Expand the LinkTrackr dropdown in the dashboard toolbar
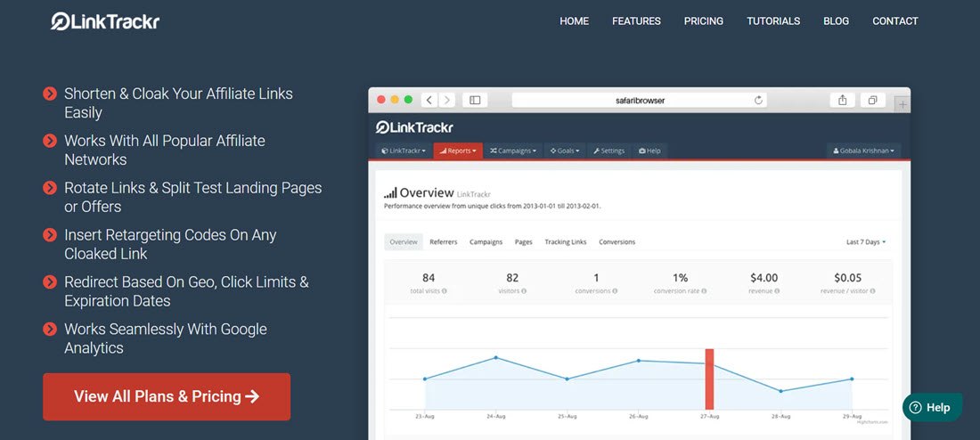 (403, 151)
